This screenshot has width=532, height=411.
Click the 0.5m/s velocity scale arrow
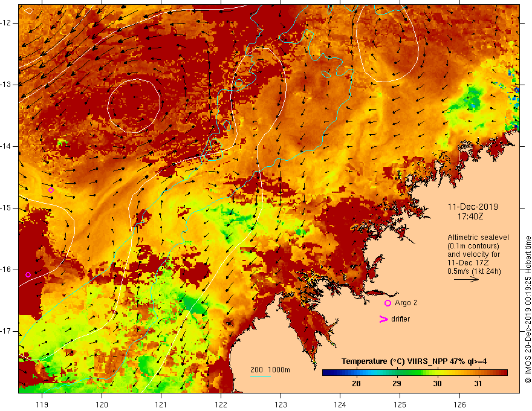pyautogui.click(x=466, y=279)
